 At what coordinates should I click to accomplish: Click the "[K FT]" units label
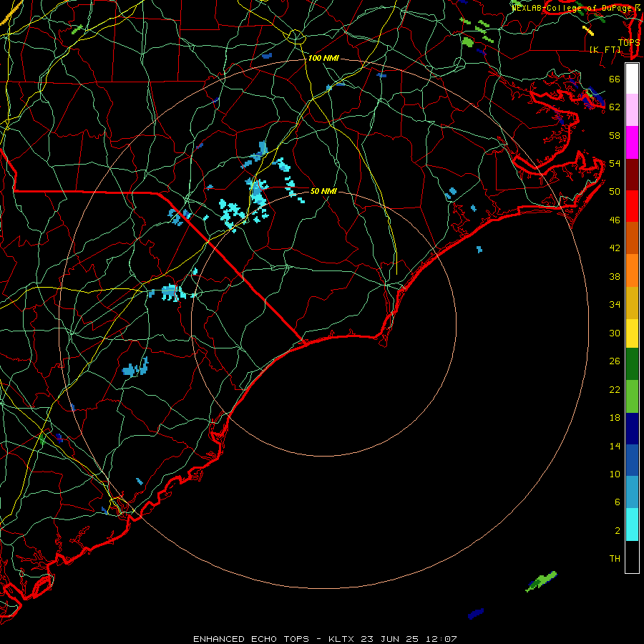point(605,49)
